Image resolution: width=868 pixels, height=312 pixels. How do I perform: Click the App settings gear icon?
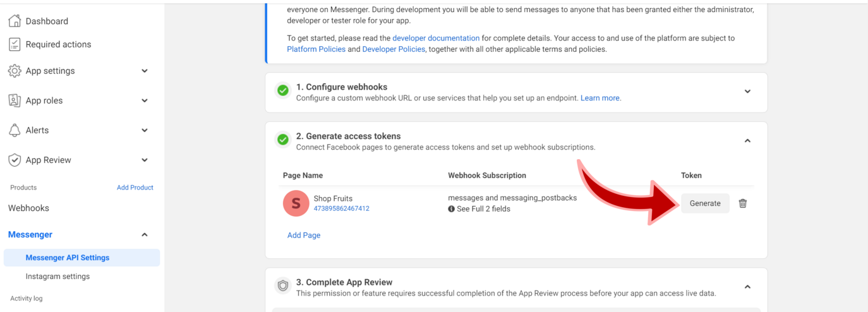(x=15, y=71)
